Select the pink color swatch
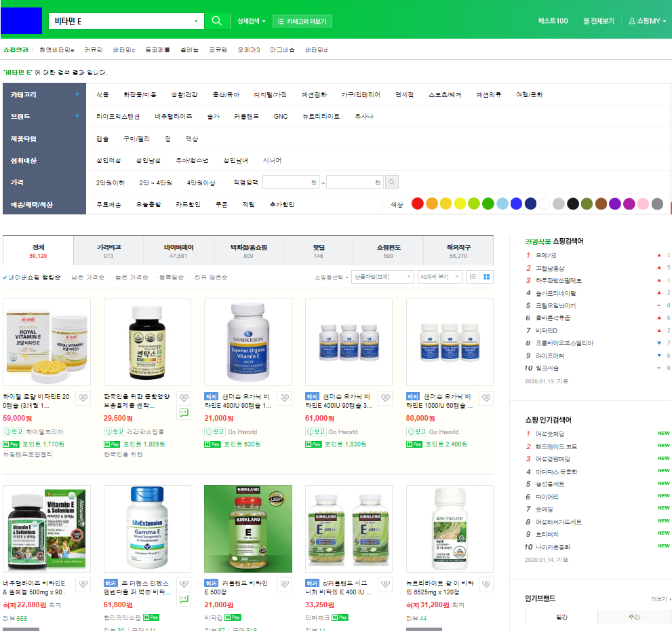The height and width of the screenshot is (631, 672). tap(643, 204)
